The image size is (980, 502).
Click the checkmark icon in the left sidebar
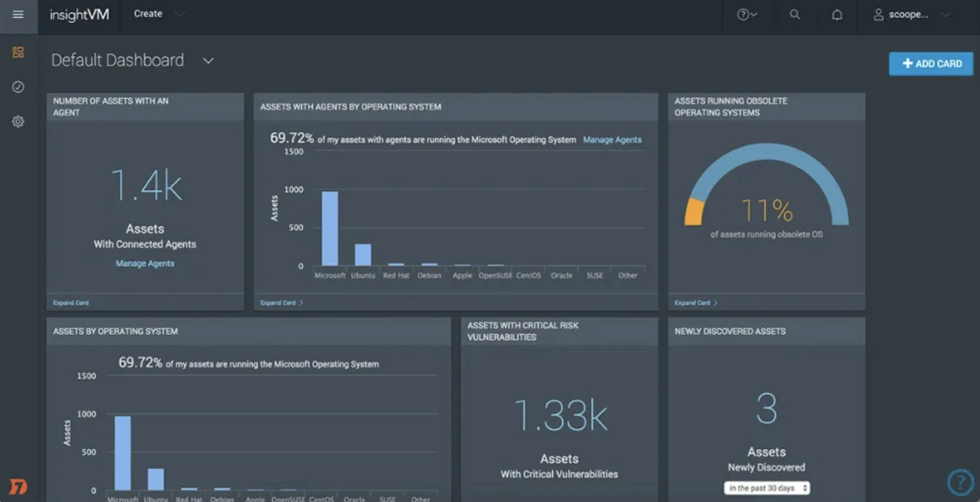(18, 87)
